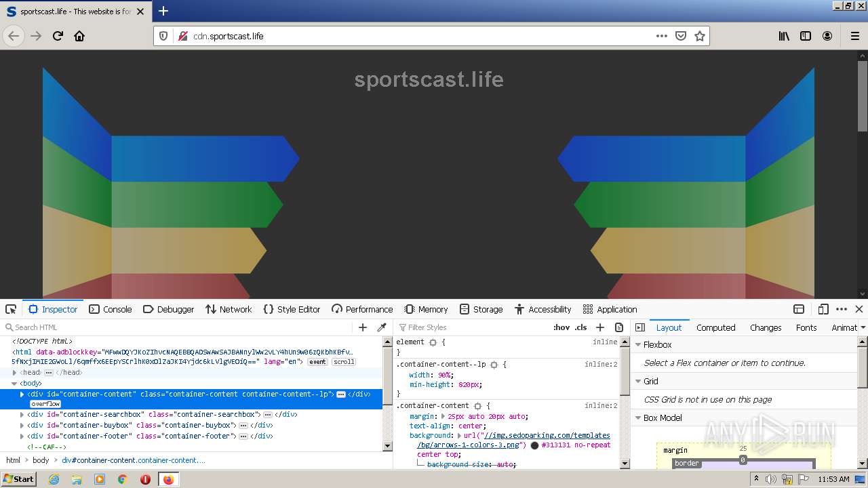Expand the container-searchbox div
The width and height of the screenshot is (868, 488).
pyautogui.click(x=22, y=415)
